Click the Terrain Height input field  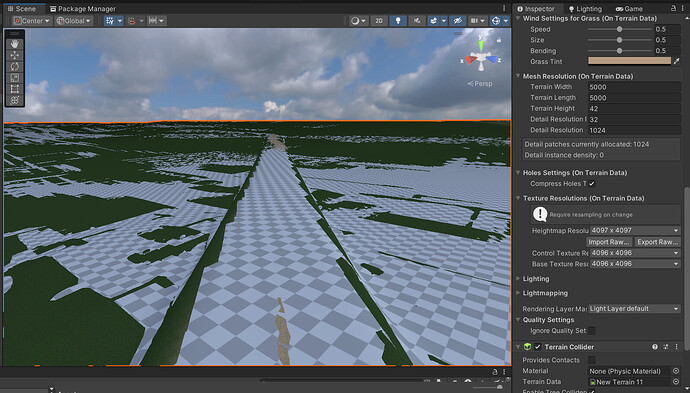click(x=634, y=108)
